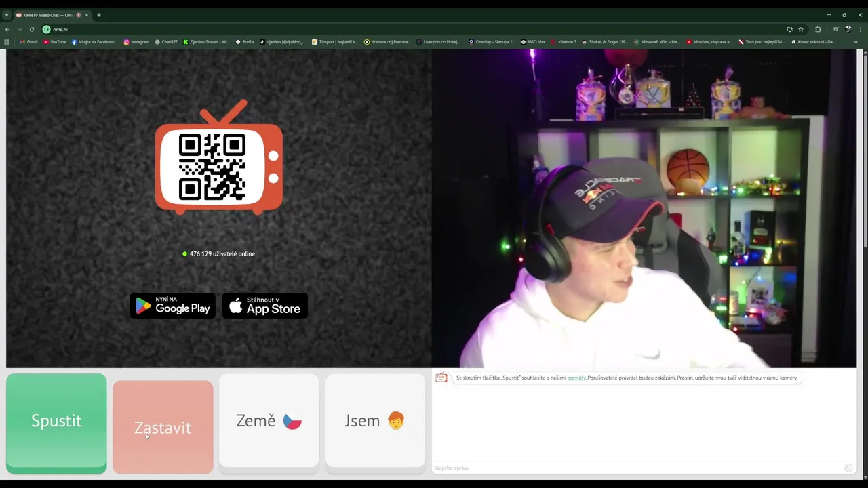This screenshot has height=488, width=868.
Task: Click the Zastavit stop button
Action: (163, 427)
